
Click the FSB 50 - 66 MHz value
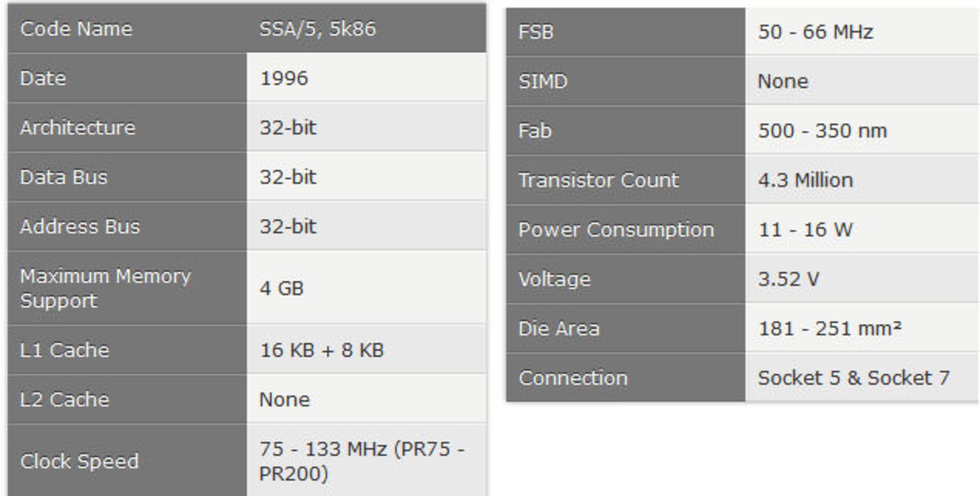pyautogui.click(x=815, y=32)
